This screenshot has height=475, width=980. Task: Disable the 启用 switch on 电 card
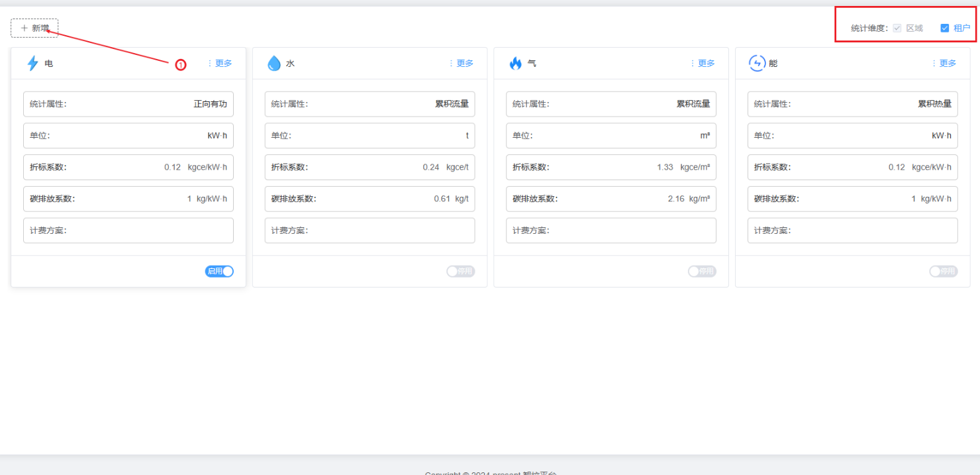(219, 271)
